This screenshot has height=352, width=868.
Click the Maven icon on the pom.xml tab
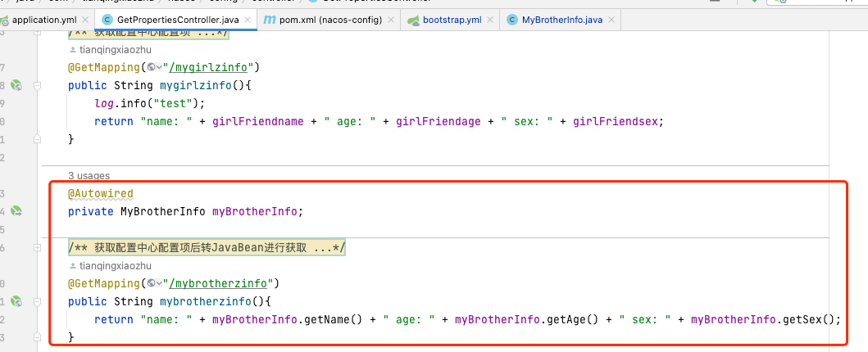coord(269,19)
